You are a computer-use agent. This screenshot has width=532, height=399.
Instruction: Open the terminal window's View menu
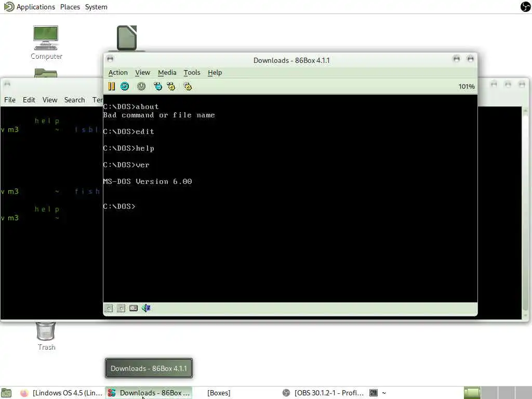49,100
